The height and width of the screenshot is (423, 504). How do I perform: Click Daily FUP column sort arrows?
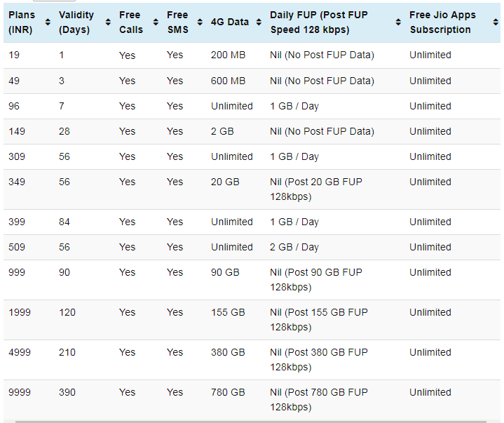(x=398, y=22)
